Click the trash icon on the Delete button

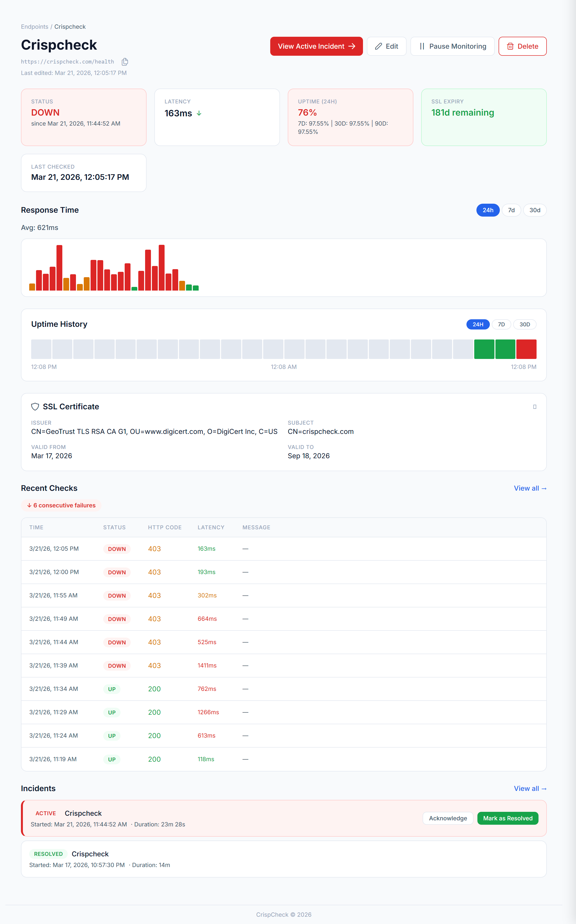[x=510, y=46]
